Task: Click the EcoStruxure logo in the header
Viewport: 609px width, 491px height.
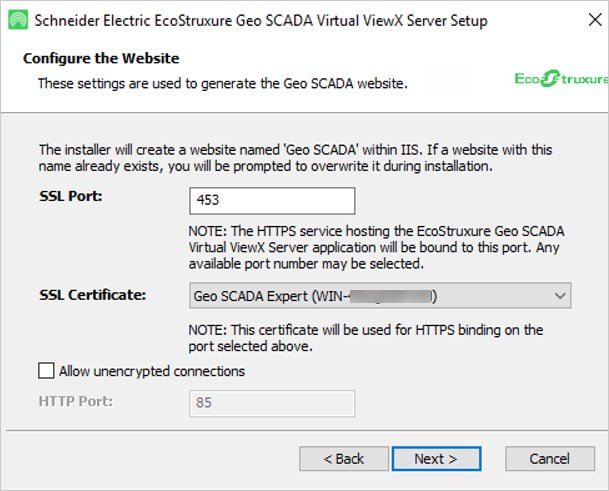Action: click(560, 78)
